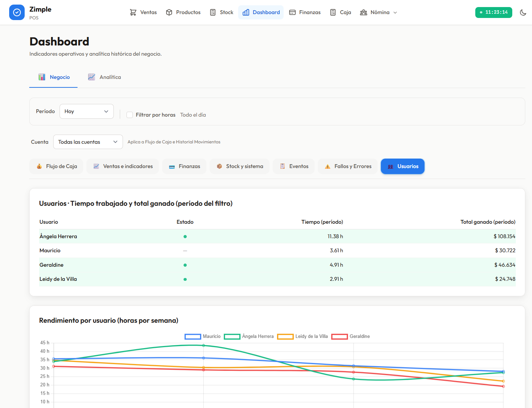Click the Total ganado (período) column header
532x408 pixels.
coord(488,222)
